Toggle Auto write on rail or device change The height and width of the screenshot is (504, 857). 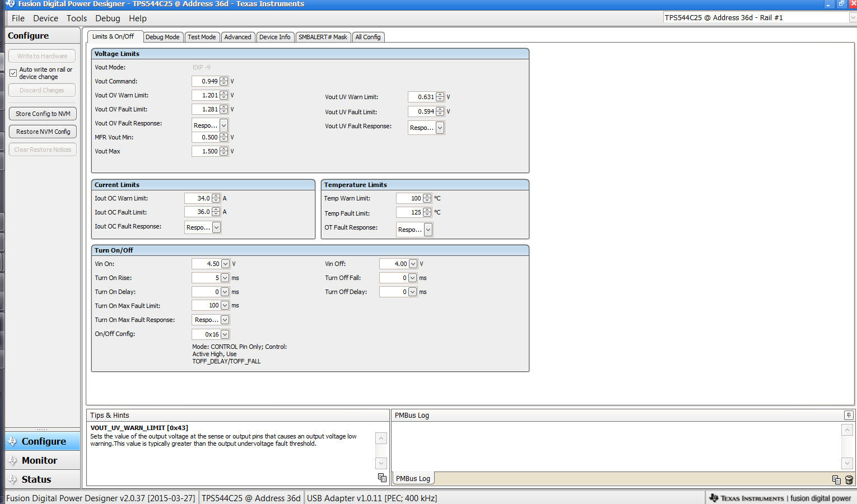pos(12,73)
